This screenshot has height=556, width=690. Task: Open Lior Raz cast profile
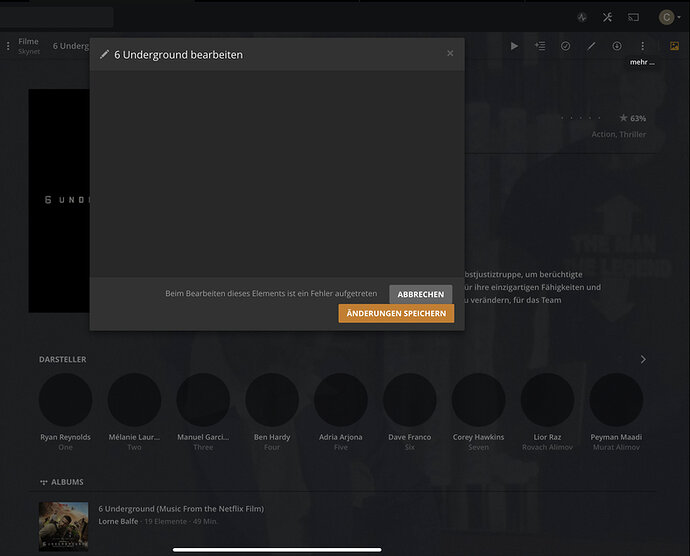point(547,400)
